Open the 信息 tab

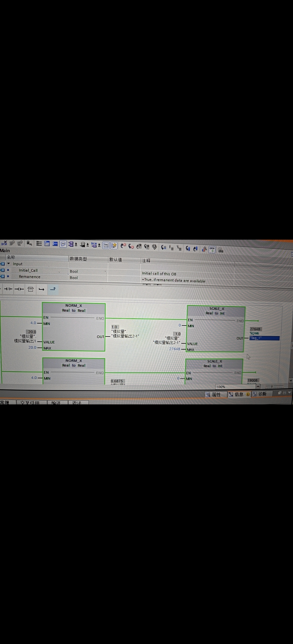pyautogui.click(x=239, y=394)
